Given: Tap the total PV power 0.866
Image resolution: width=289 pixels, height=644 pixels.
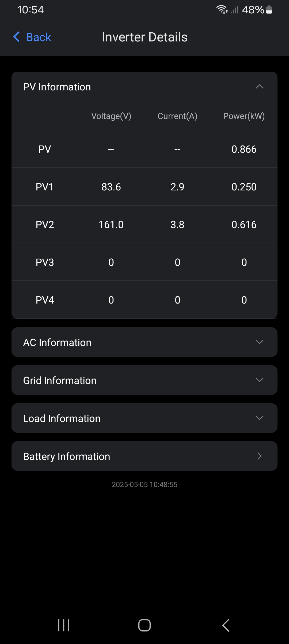Looking at the screenshot, I should click(x=244, y=149).
